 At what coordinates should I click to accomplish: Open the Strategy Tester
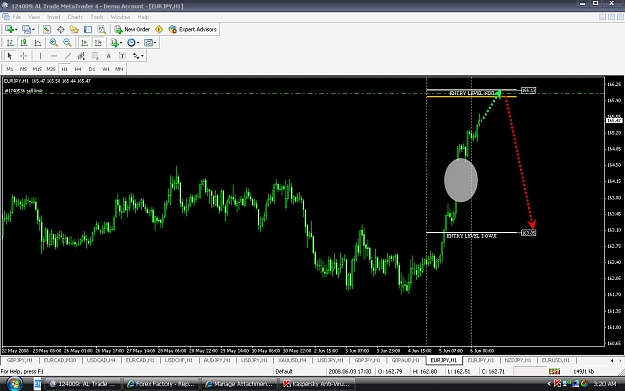click(x=102, y=29)
